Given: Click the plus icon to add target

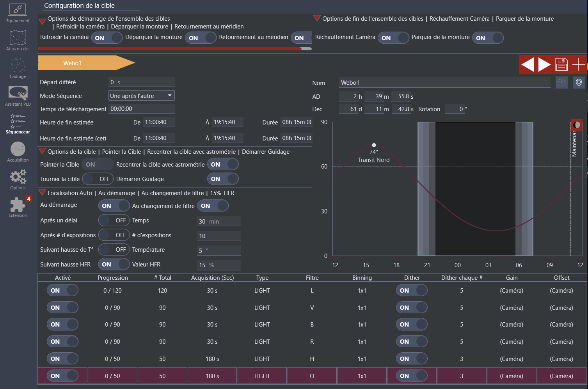Looking at the screenshot, I should click(x=578, y=64).
